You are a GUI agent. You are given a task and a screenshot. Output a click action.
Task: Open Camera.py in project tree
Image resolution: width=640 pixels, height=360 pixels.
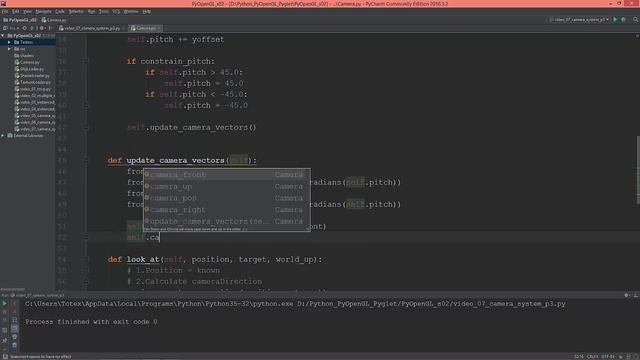[27, 62]
